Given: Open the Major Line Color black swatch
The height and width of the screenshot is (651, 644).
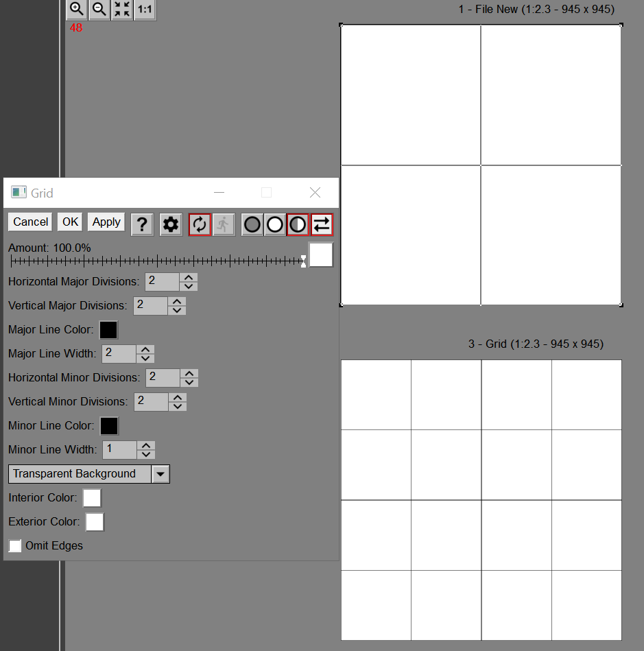Looking at the screenshot, I should (x=108, y=329).
